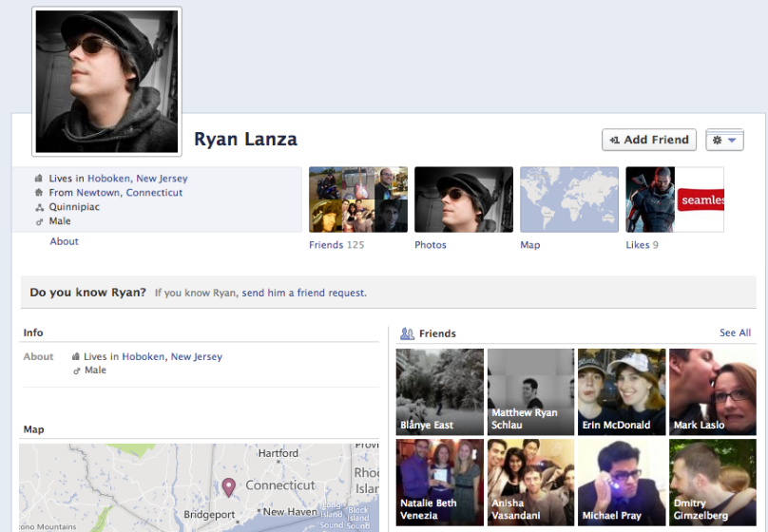This screenshot has width=768, height=532.
Task: Follow the Newtown, Connecticut hometown link
Action: coord(129,193)
